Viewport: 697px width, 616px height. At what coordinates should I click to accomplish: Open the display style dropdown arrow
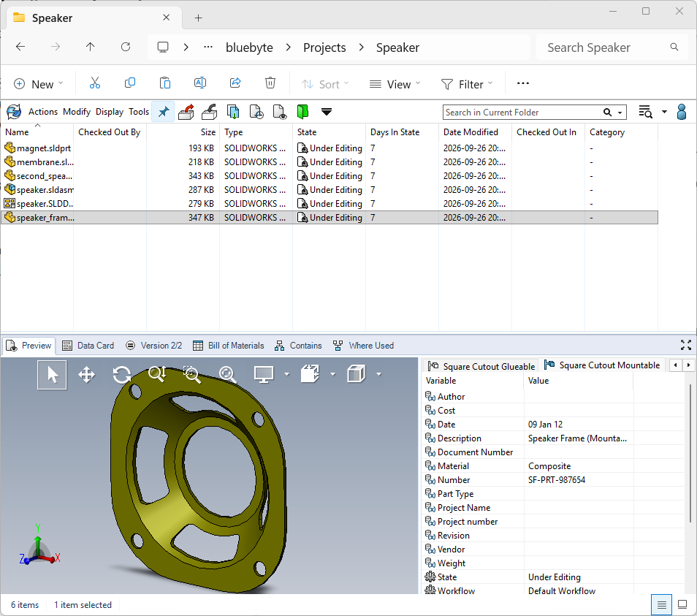coord(379,374)
